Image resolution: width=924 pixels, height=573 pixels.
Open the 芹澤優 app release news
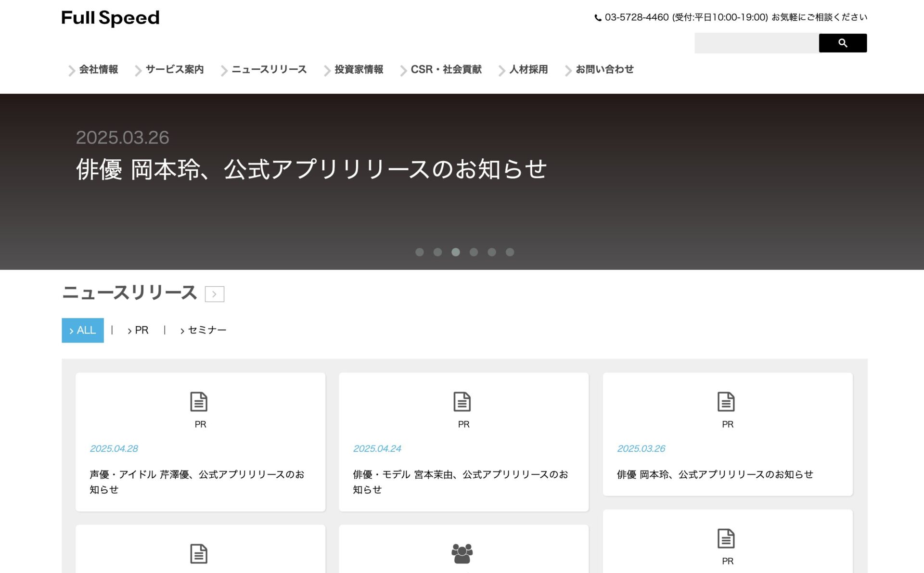[x=197, y=482]
